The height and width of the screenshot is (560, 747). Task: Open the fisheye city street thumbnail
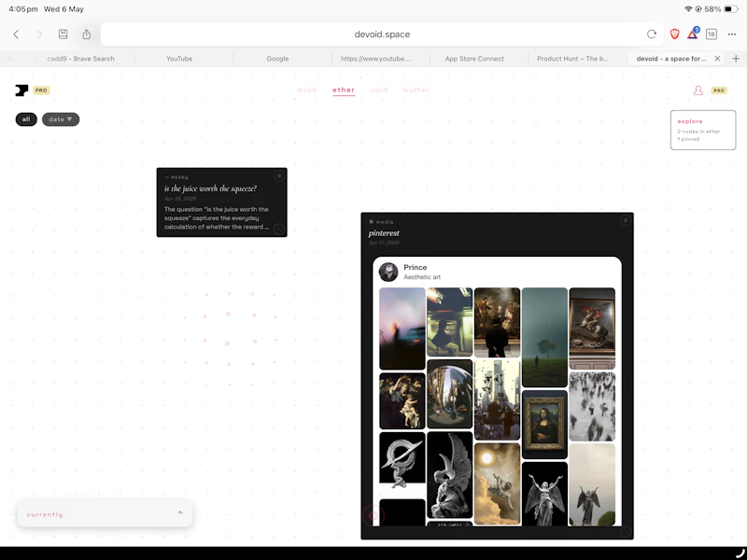[450, 394]
